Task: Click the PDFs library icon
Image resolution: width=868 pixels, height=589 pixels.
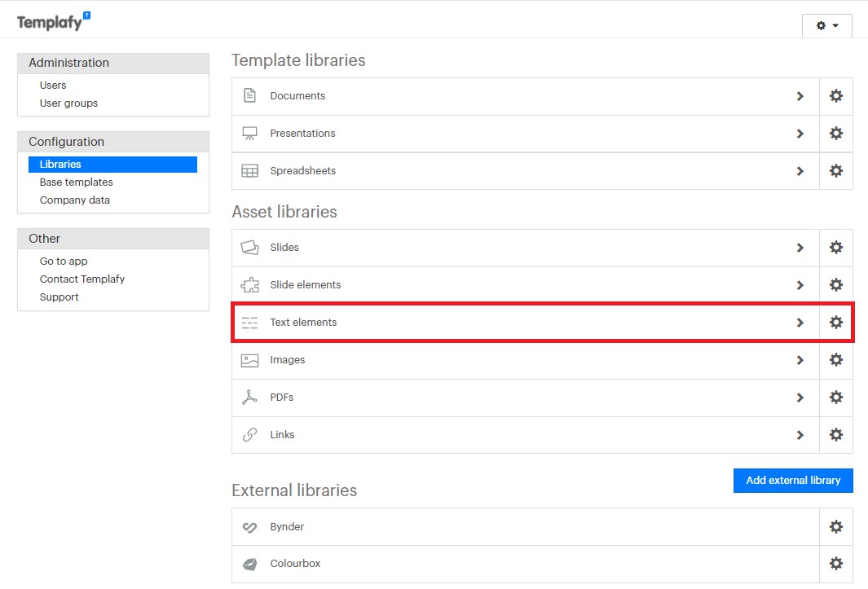Action: 249,397
